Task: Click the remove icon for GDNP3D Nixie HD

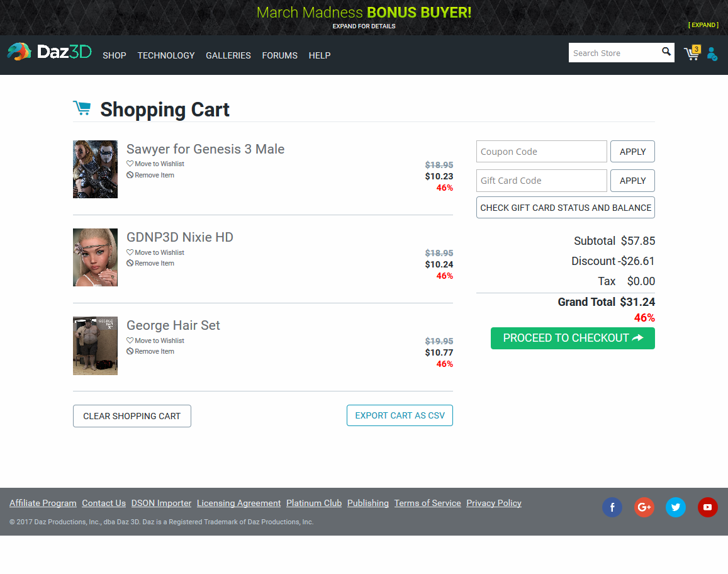Action: (x=130, y=263)
